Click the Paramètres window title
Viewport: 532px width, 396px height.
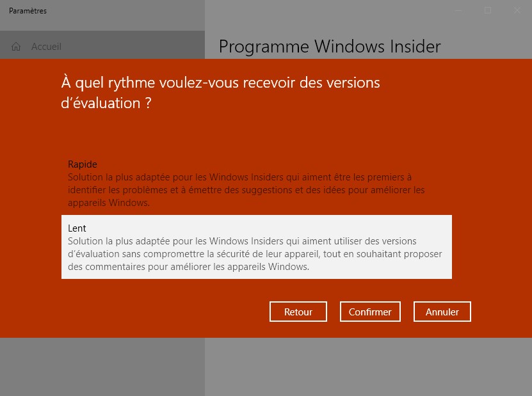tap(28, 11)
